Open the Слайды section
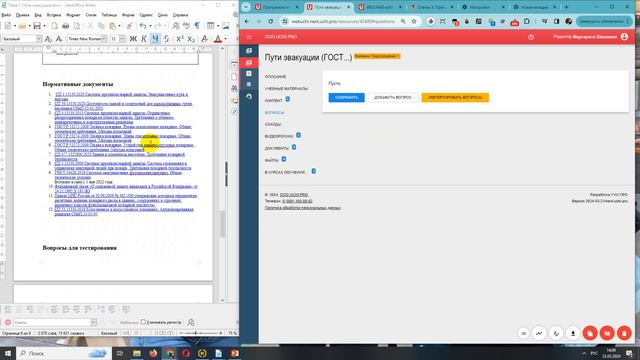This screenshot has height=360, width=640. pyautogui.click(x=273, y=124)
